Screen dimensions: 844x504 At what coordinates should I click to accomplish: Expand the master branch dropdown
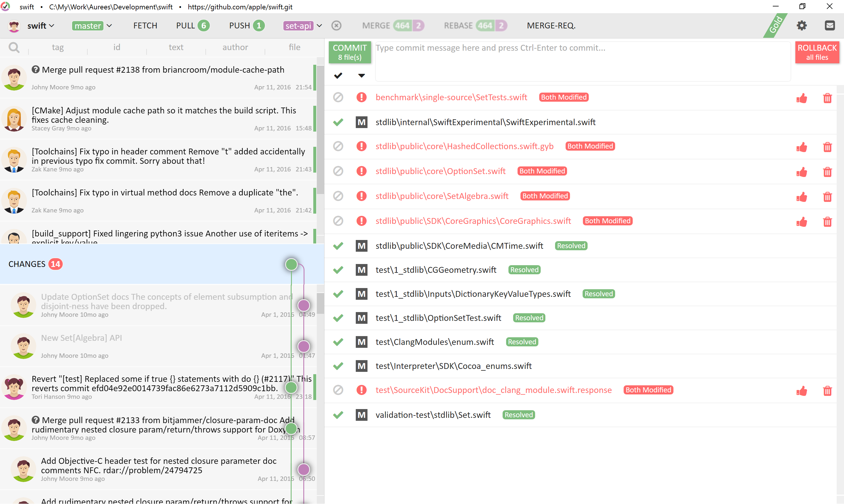click(109, 26)
